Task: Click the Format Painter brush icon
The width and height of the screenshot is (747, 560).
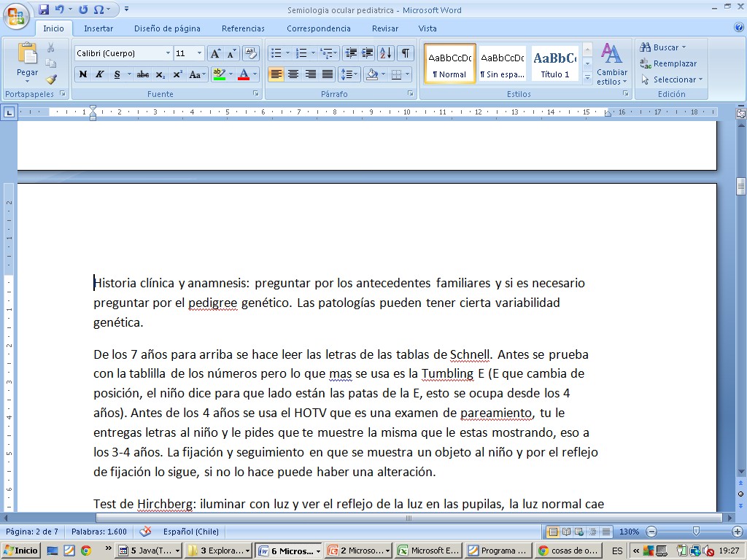Action: coord(51,79)
